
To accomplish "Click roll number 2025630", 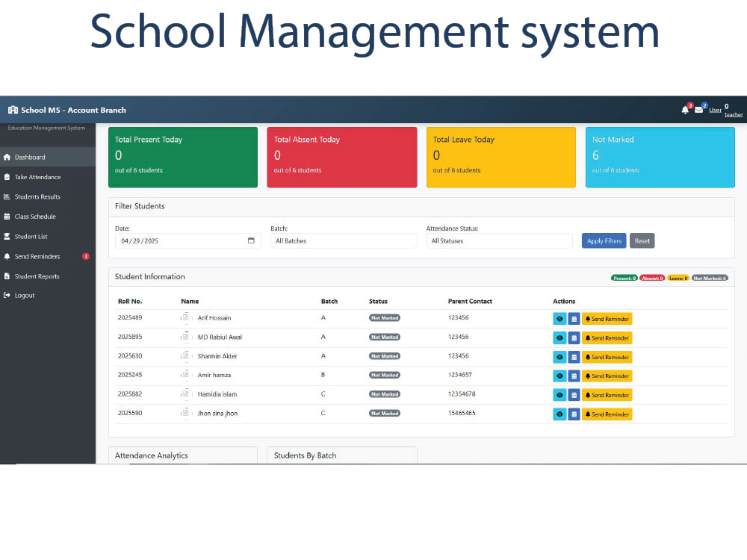I will pyautogui.click(x=130, y=355).
